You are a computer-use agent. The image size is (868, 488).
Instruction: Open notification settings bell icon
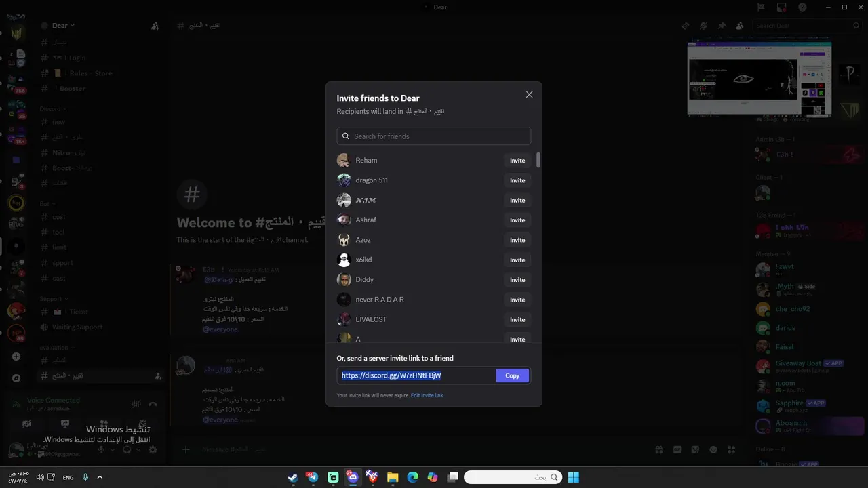click(x=704, y=26)
